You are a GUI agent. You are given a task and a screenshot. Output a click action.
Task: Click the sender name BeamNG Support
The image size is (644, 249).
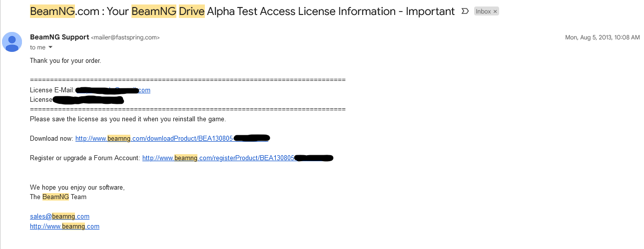pyautogui.click(x=59, y=37)
